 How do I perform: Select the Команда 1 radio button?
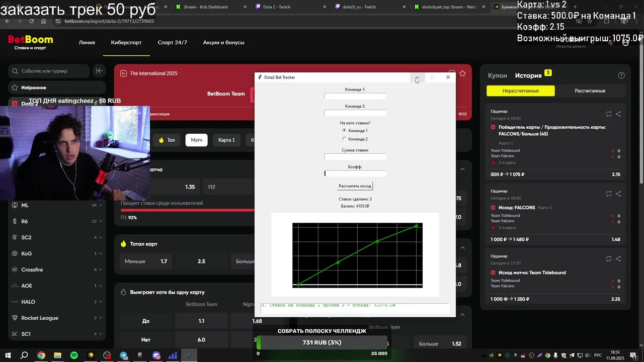pyautogui.click(x=344, y=131)
